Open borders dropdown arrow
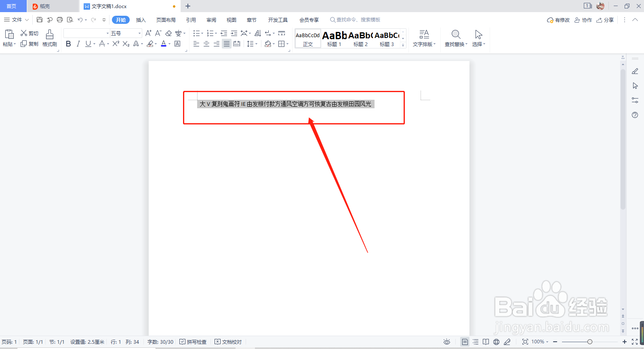The width and height of the screenshot is (644, 349). [x=287, y=44]
